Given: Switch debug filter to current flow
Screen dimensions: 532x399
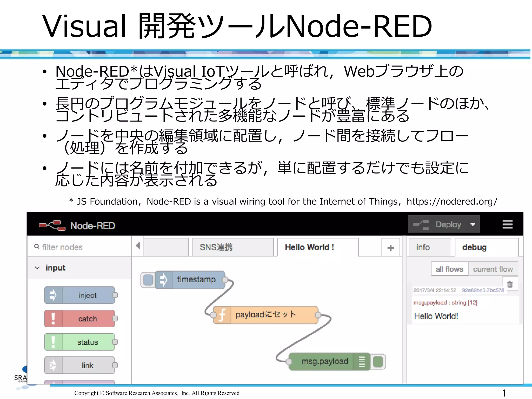Looking at the screenshot, I should (493, 269).
